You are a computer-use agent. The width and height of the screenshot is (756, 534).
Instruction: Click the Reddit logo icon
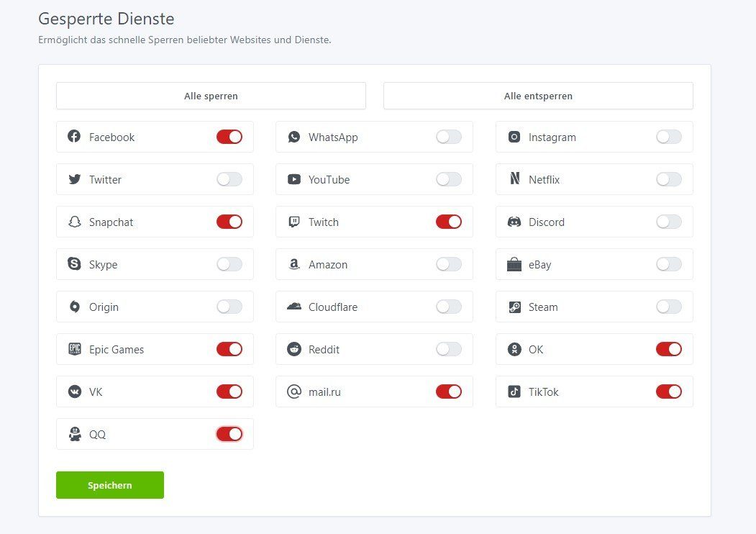point(293,349)
